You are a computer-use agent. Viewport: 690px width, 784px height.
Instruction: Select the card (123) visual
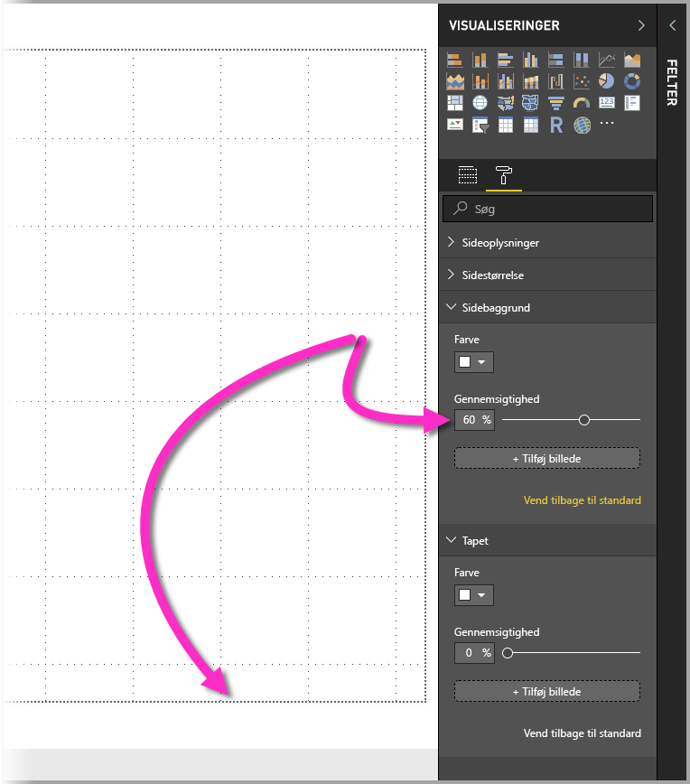coord(607,102)
